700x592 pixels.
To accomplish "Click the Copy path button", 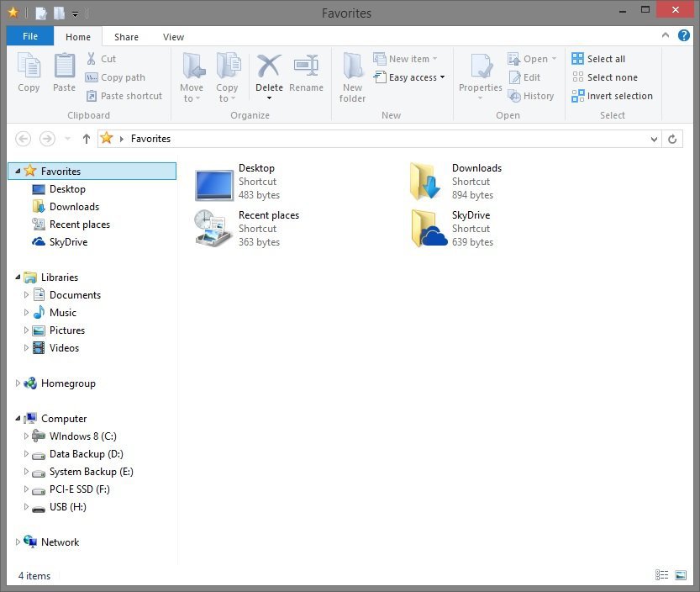I will point(123,77).
